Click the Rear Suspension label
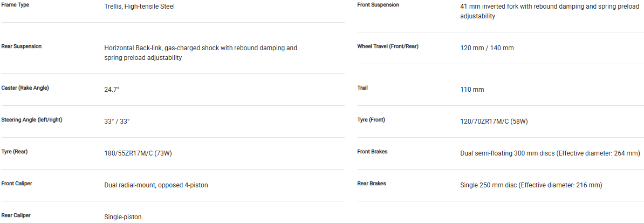Screen dimensions: 644x223 click(22, 46)
